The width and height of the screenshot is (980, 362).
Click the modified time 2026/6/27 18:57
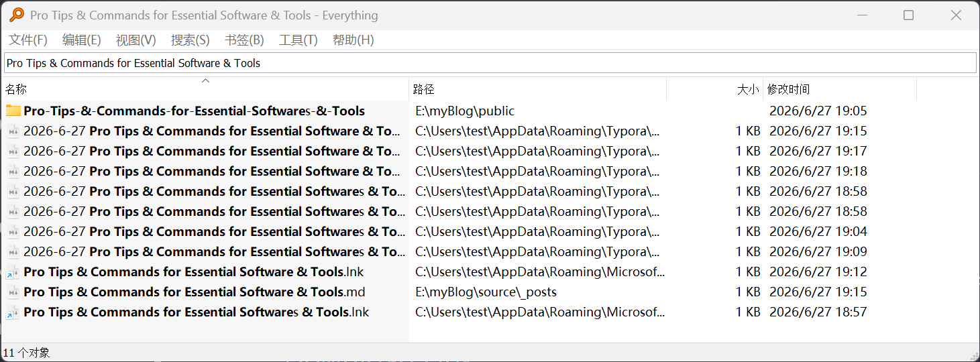click(818, 312)
